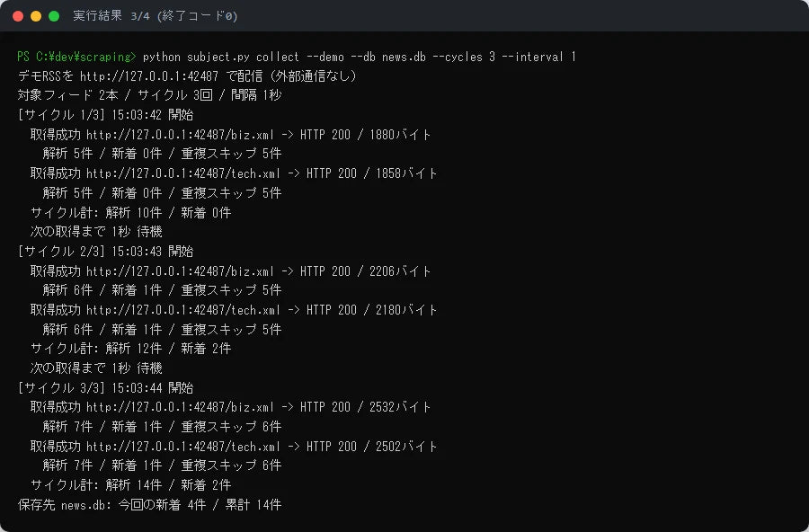This screenshot has height=532, width=809.
Task: Click the tech.xml URL with 2180バイト
Action: click(x=183, y=310)
